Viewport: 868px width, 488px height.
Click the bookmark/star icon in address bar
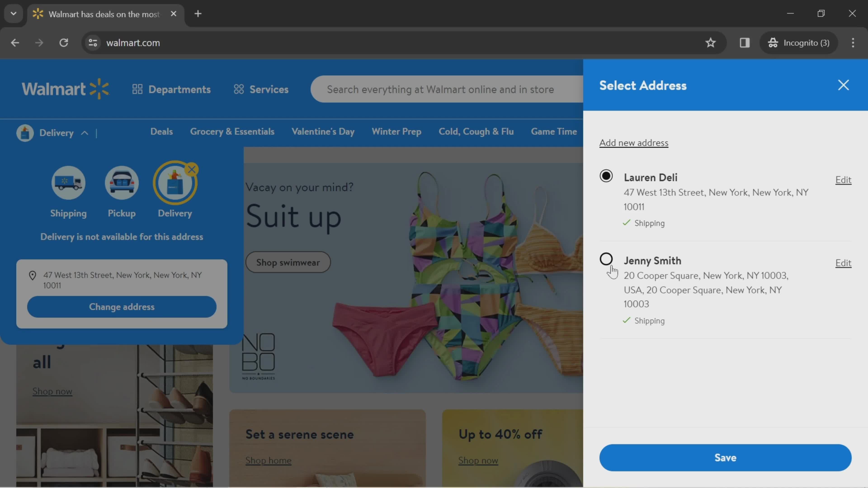[x=711, y=42]
